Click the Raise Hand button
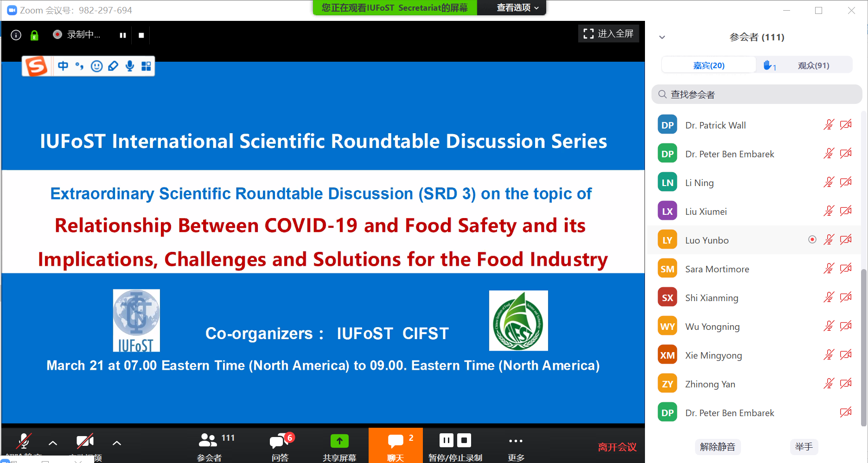 tap(804, 447)
